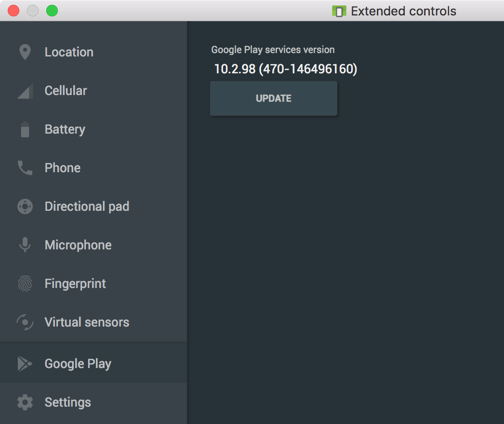The width and height of the screenshot is (504, 424).
Task: Click the Extended controls title icon
Action: coord(339,11)
